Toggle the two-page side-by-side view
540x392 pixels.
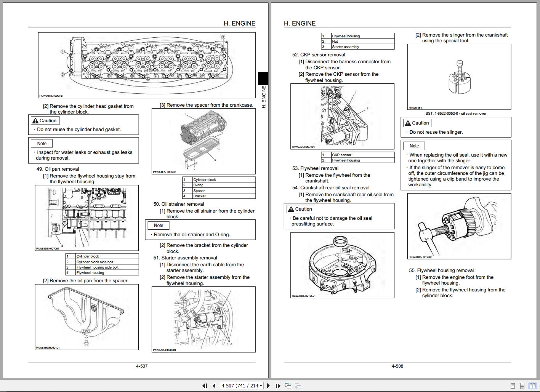click(532, 386)
